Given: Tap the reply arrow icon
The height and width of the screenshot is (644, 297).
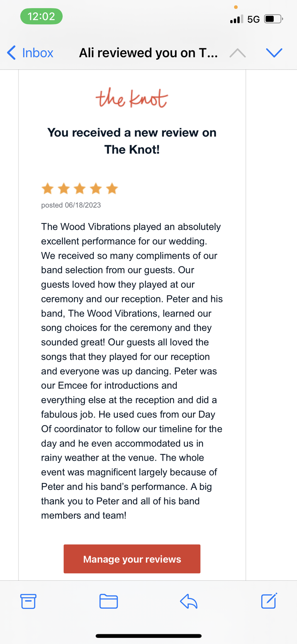Looking at the screenshot, I should tap(188, 601).
